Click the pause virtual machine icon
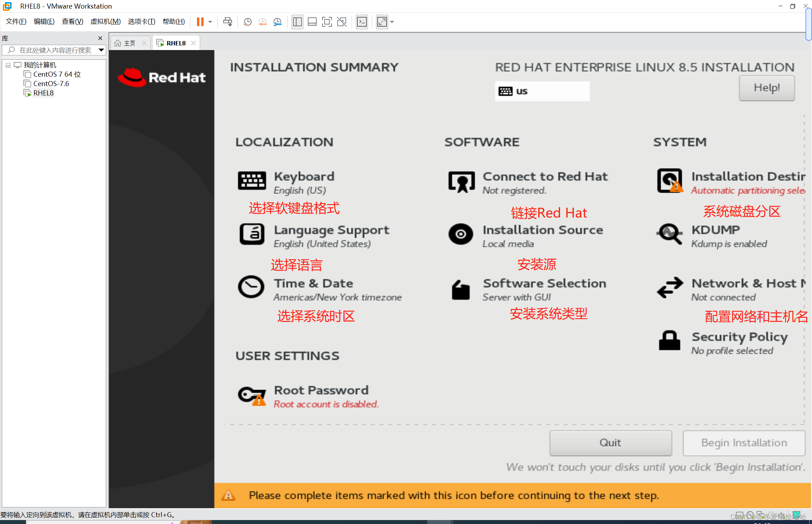The height and width of the screenshot is (524, 812). click(200, 22)
